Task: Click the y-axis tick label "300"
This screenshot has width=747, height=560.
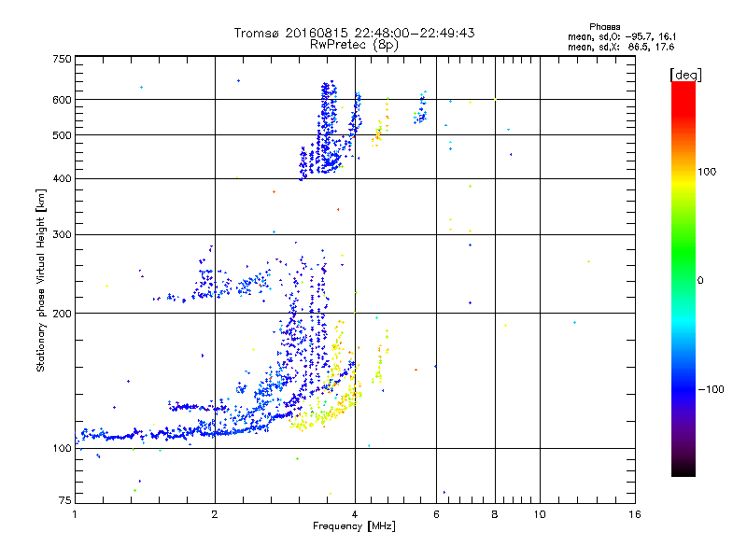Action: click(62, 234)
